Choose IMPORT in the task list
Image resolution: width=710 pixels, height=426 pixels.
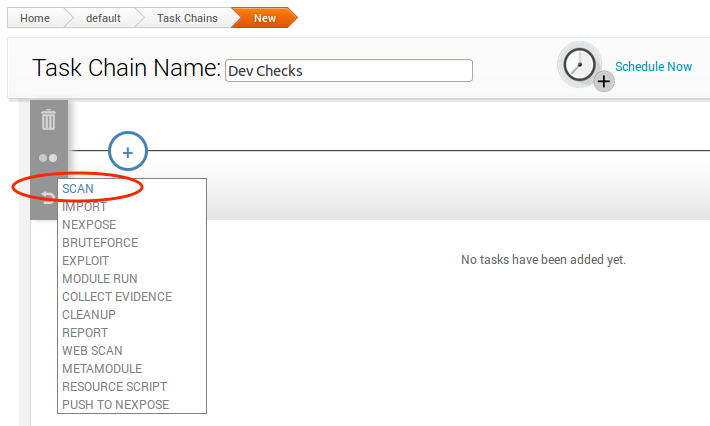click(x=84, y=207)
